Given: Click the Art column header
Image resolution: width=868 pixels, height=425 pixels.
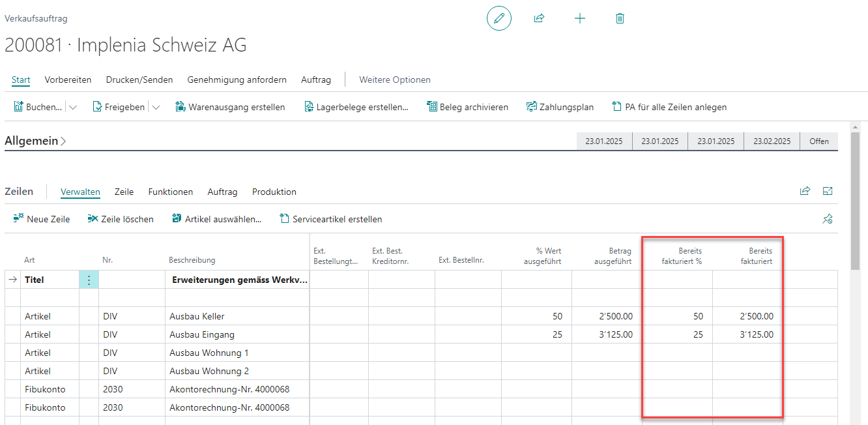Looking at the screenshot, I should tap(29, 260).
